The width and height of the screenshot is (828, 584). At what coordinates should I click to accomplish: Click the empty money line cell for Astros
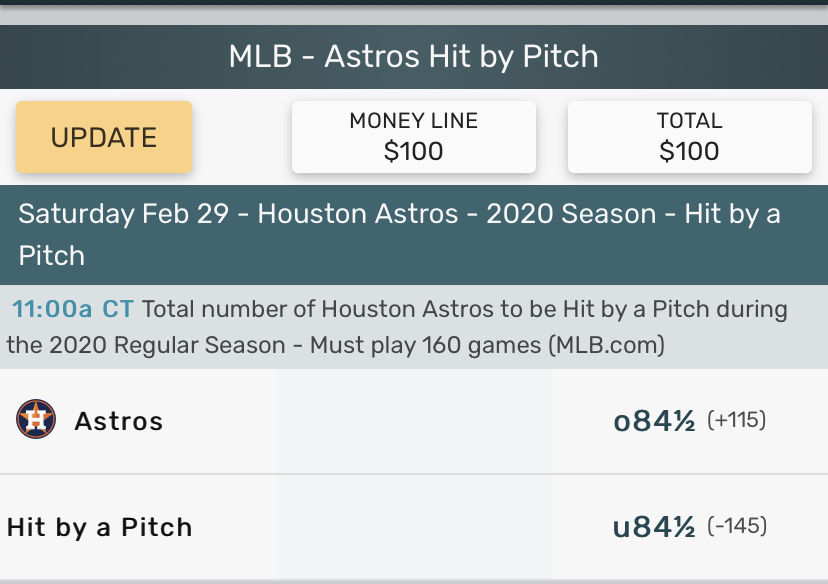pos(414,421)
